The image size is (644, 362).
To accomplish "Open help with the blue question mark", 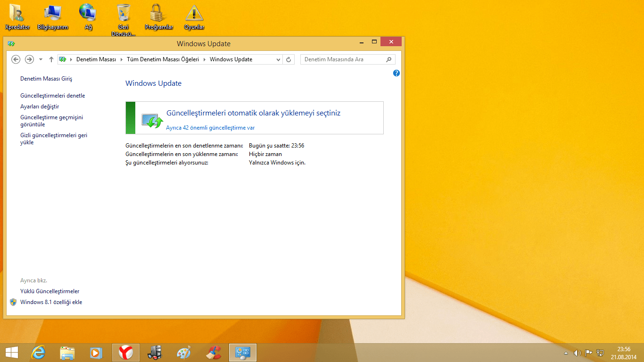I will pyautogui.click(x=396, y=73).
